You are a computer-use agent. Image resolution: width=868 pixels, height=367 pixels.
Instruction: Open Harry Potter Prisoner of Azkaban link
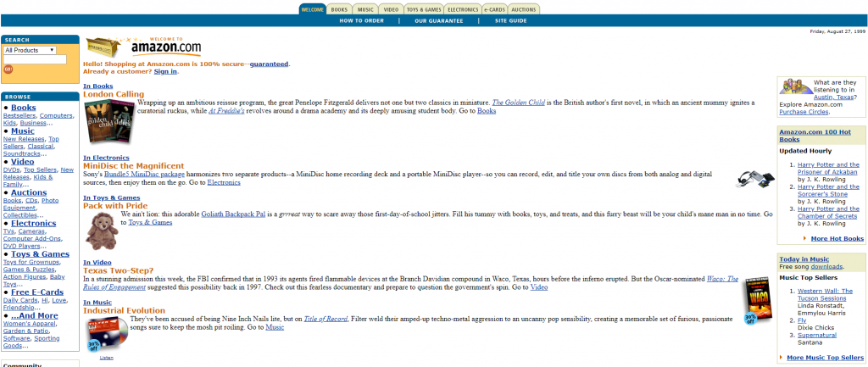click(x=829, y=169)
